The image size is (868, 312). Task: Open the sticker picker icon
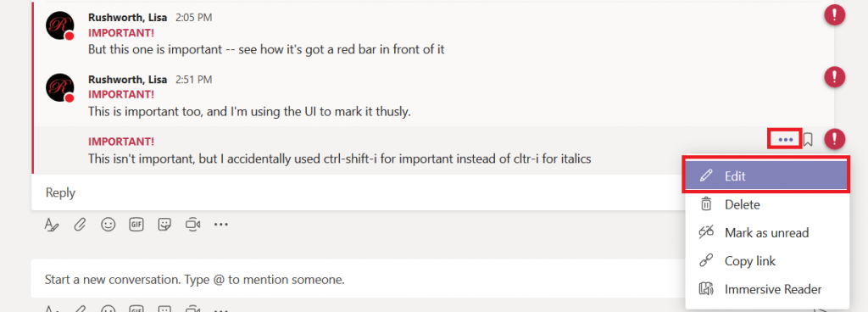tap(164, 224)
